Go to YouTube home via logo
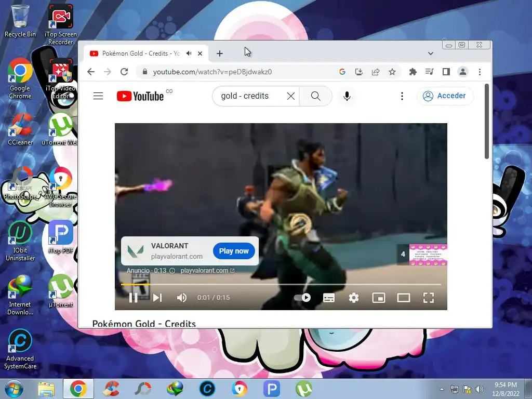Viewport: 532px width, 399px height. 140,96
